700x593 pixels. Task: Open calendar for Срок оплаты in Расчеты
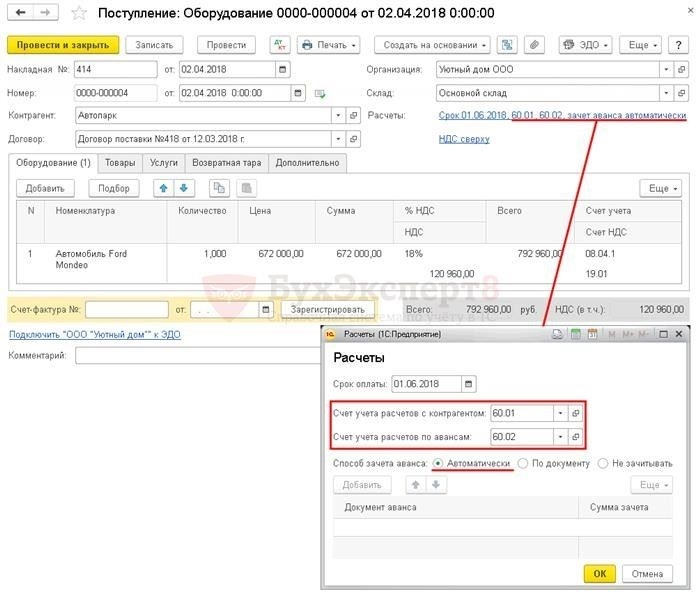[x=468, y=384]
